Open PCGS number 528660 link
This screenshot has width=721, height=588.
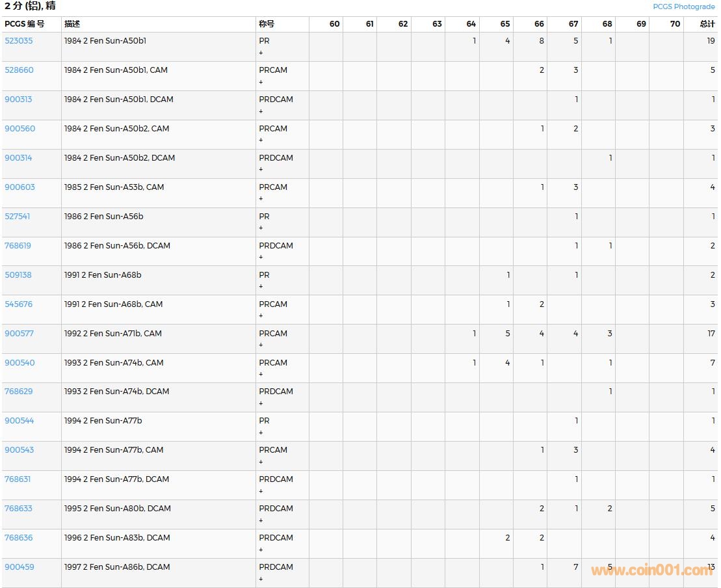(19, 70)
